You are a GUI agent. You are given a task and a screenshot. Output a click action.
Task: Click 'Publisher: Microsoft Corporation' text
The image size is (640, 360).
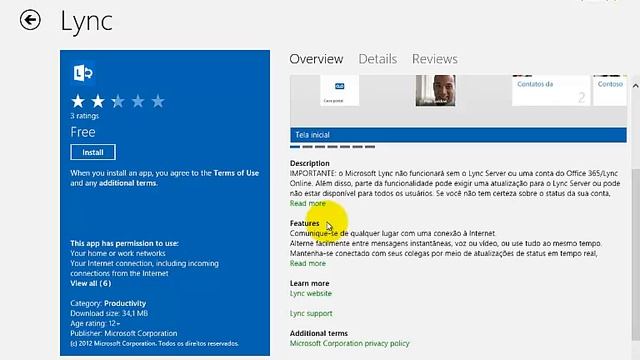point(124,333)
